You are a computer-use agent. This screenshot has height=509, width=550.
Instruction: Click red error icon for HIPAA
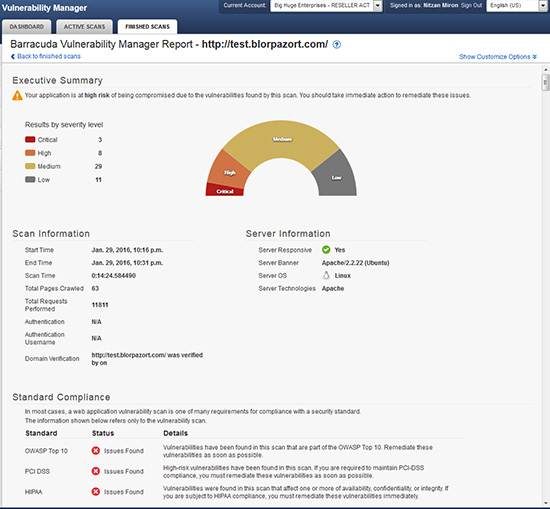pyautogui.click(x=95, y=492)
